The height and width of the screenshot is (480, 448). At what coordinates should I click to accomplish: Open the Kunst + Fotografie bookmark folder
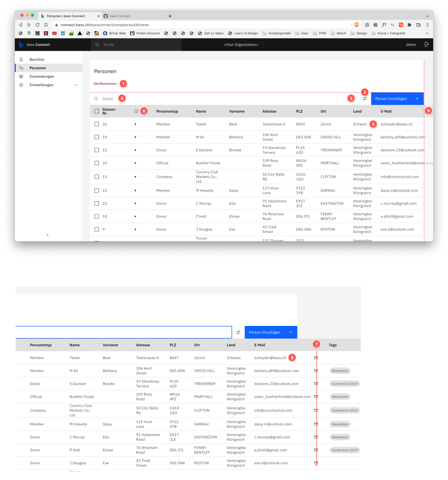coord(388,33)
